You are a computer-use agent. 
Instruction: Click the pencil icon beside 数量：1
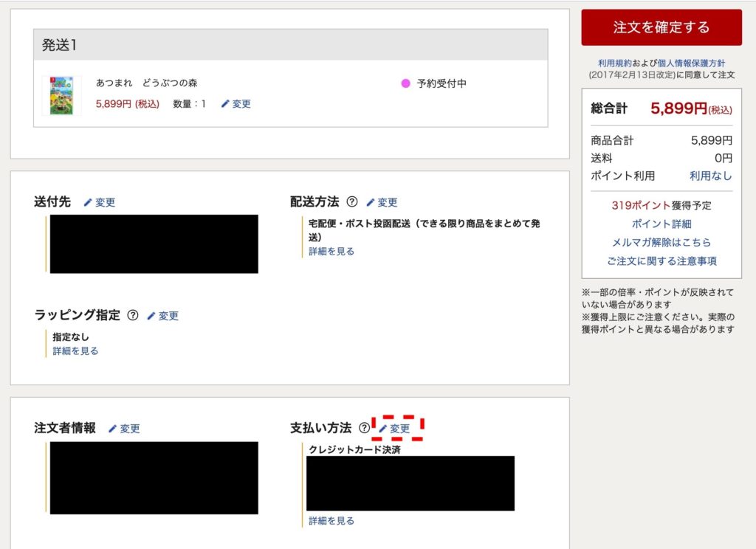226,104
